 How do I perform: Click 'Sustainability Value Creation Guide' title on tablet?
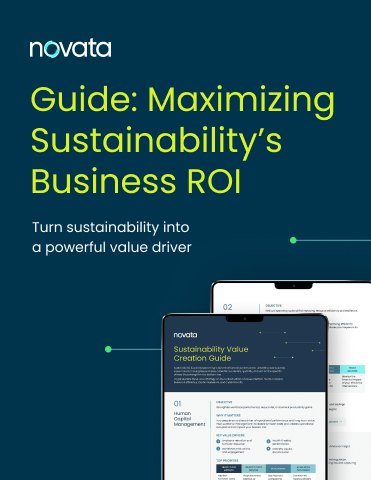211,354
